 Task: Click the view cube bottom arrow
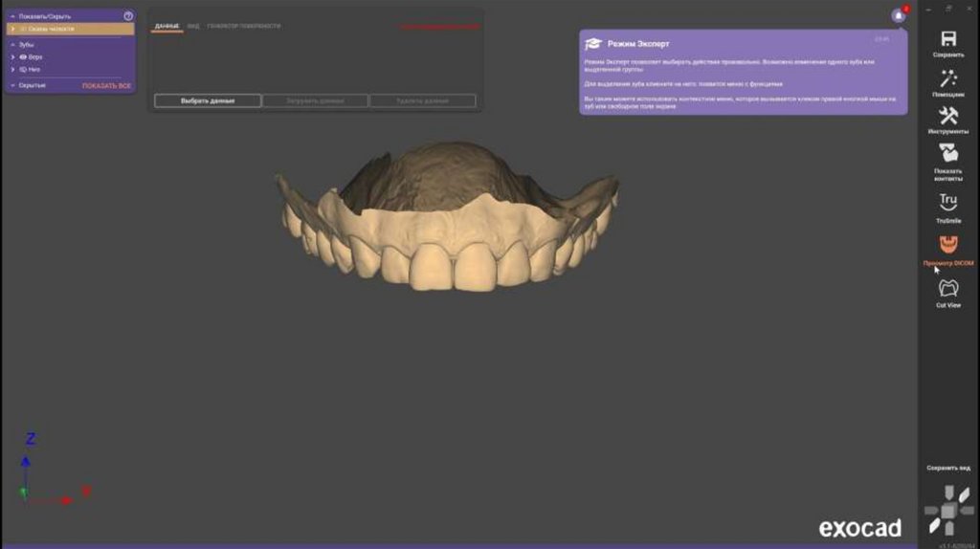tap(948, 529)
